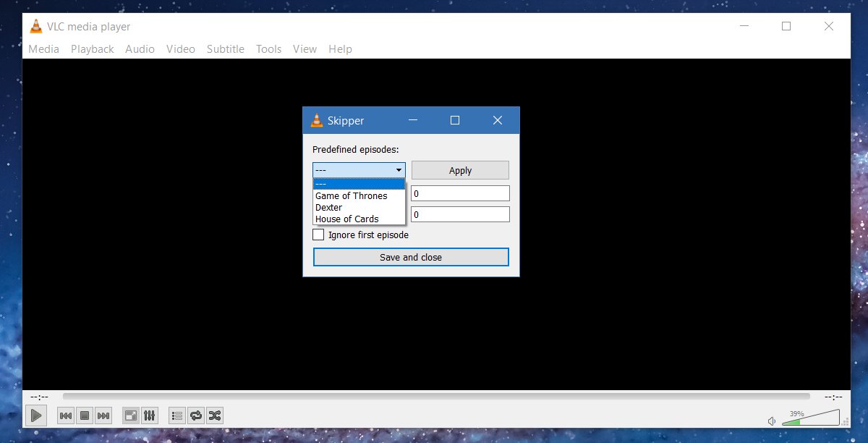
Task: Show extended settings and effects
Action: click(150, 415)
